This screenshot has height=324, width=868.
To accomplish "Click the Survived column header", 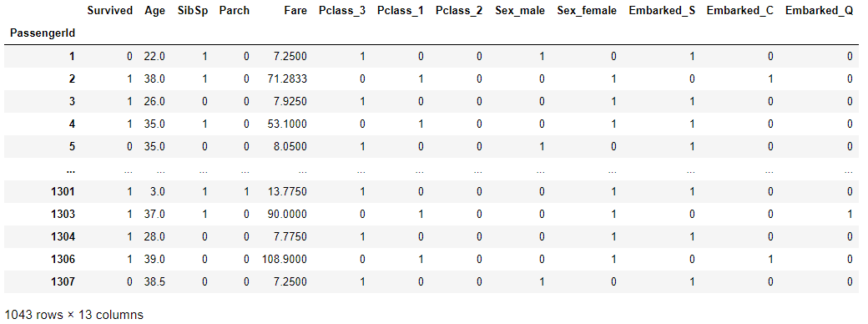I will tap(109, 11).
